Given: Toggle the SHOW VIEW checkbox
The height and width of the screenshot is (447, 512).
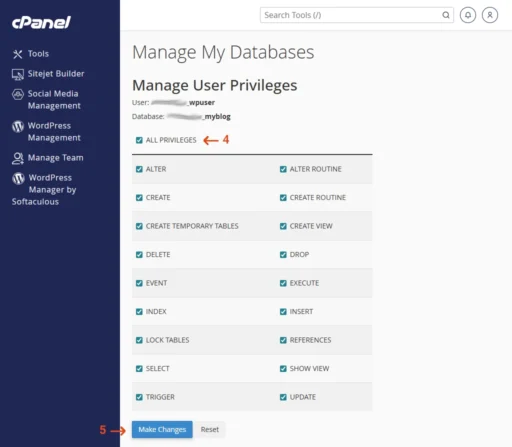Looking at the screenshot, I should [283, 369].
